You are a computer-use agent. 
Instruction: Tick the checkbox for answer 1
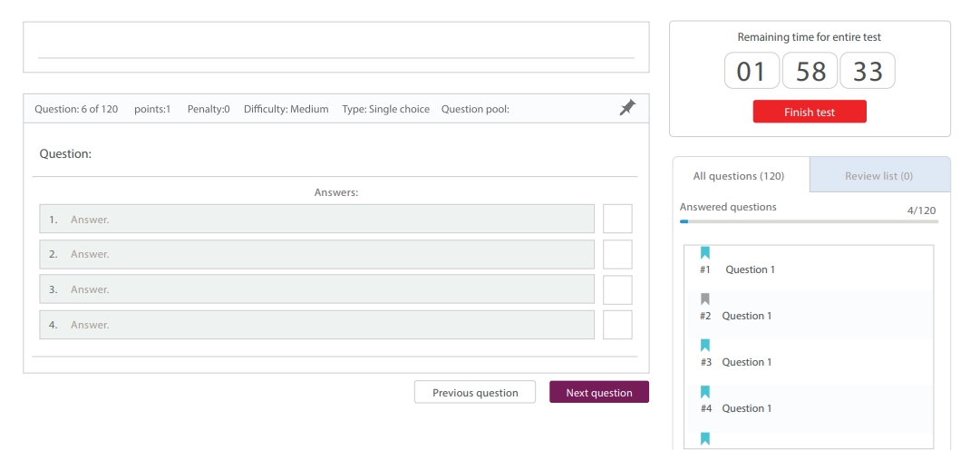tap(617, 219)
